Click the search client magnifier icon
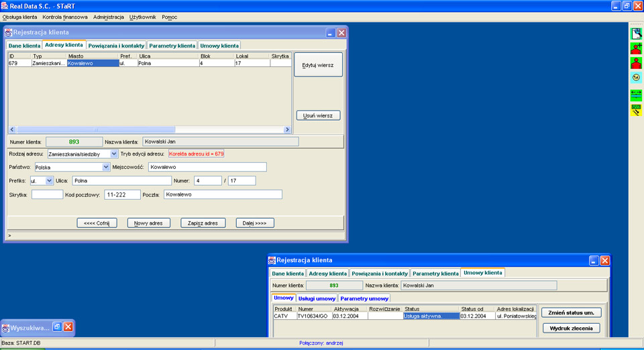The height and width of the screenshot is (350, 644). pyautogui.click(x=635, y=33)
